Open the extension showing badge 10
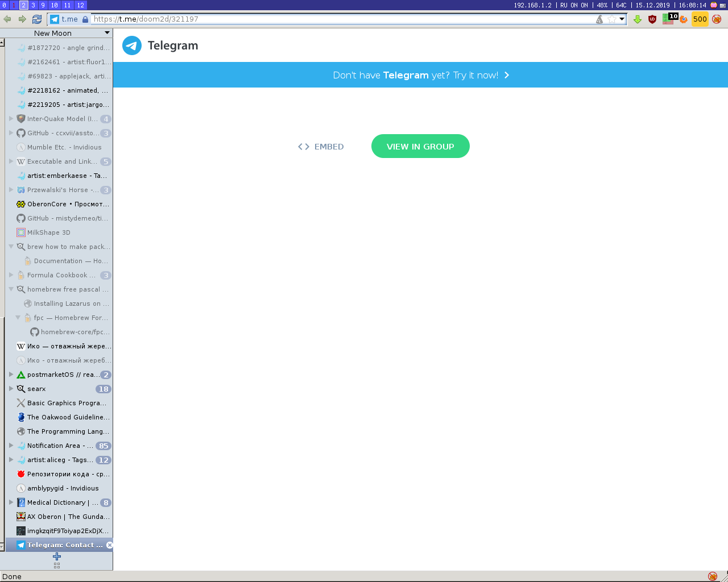 point(670,19)
